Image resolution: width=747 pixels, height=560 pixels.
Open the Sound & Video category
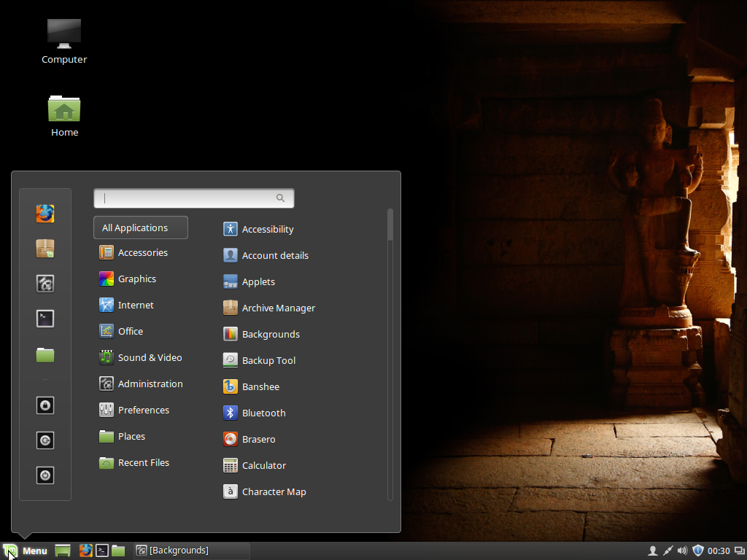click(149, 357)
